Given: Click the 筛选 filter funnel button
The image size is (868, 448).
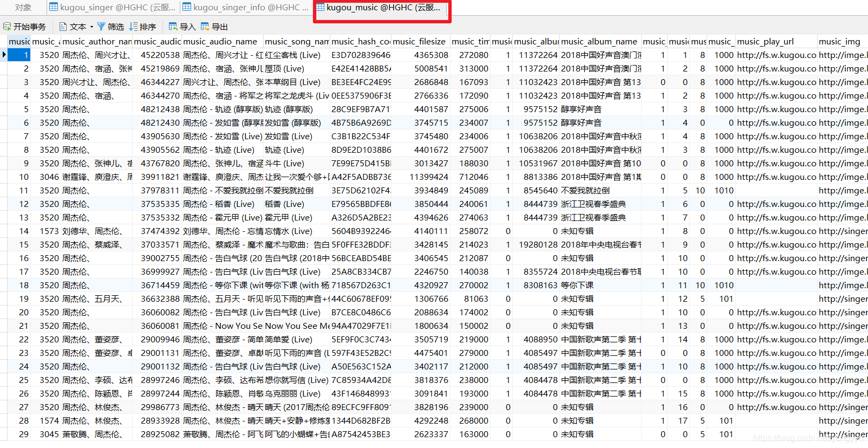Looking at the screenshot, I should coord(110,27).
